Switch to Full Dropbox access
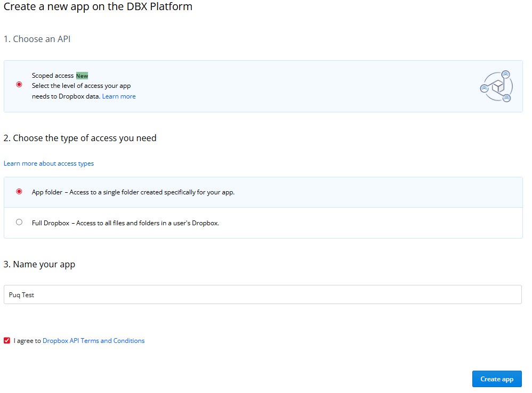Screen dimensions: 532x393 tap(19, 222)
